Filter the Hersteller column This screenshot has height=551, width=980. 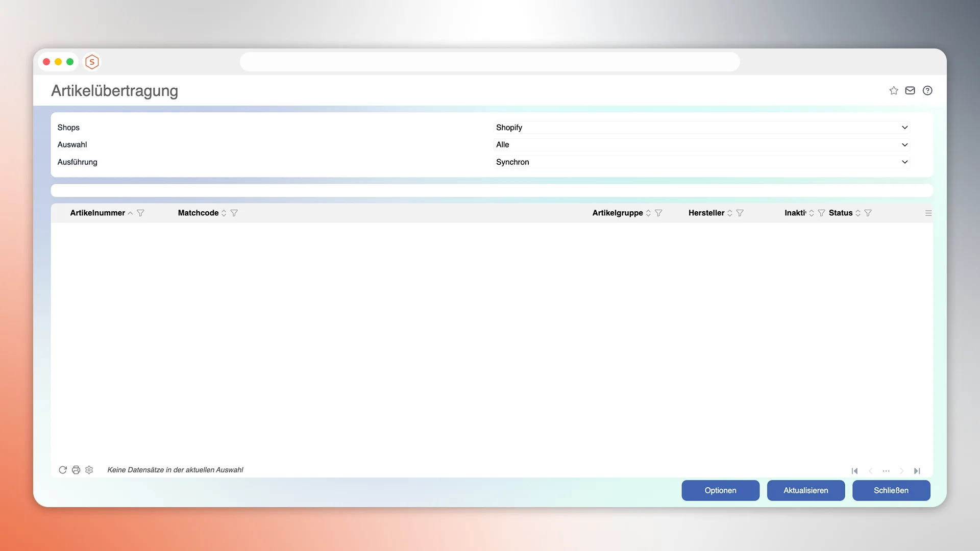(x=740, y=213)
